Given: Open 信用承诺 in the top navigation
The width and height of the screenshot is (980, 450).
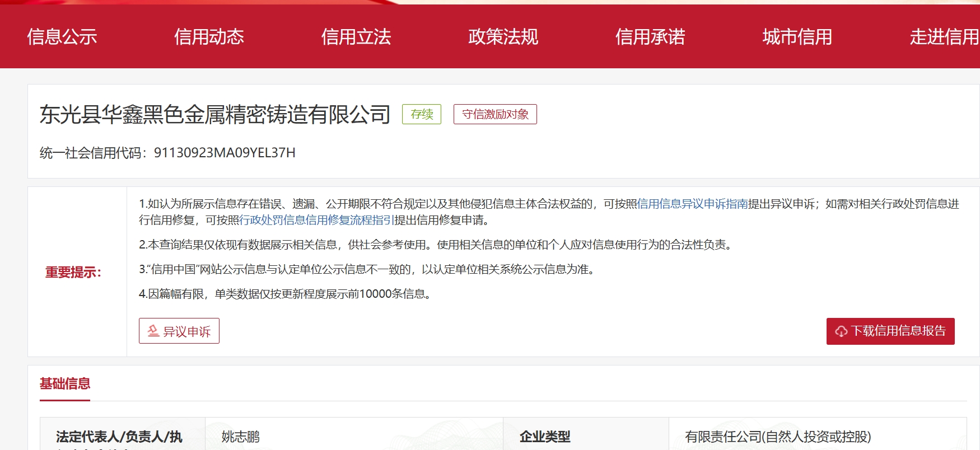Looking at the screenshot, I should tap(650, 37).
